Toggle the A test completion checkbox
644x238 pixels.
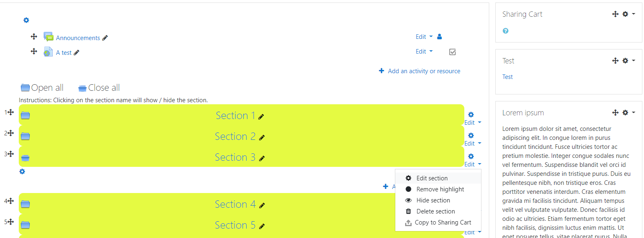tap(452, 52)
